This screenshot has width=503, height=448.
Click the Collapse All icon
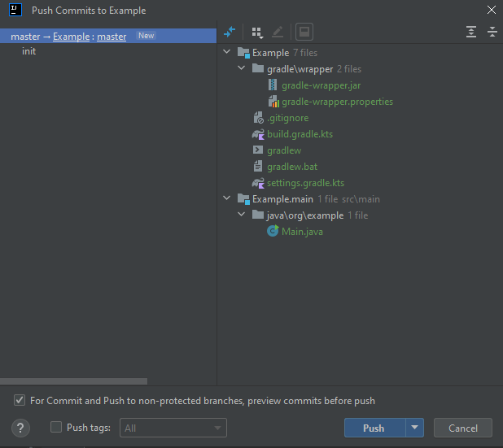[x=492, y=32]
